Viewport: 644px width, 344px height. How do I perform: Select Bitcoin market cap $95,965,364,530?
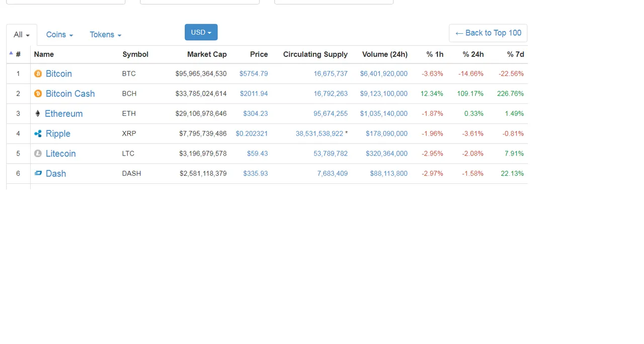tap(201, 74)
